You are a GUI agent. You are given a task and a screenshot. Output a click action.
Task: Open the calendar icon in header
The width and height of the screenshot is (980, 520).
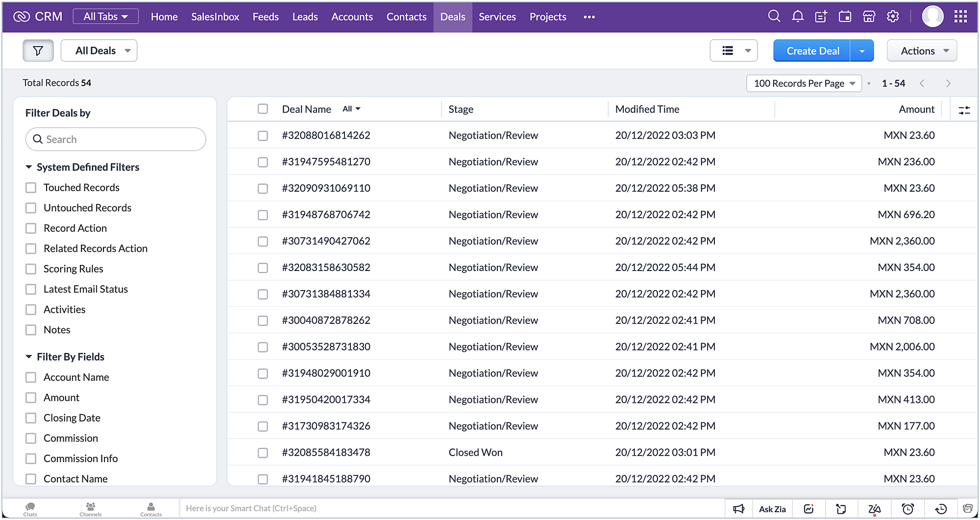pos(845,16)
